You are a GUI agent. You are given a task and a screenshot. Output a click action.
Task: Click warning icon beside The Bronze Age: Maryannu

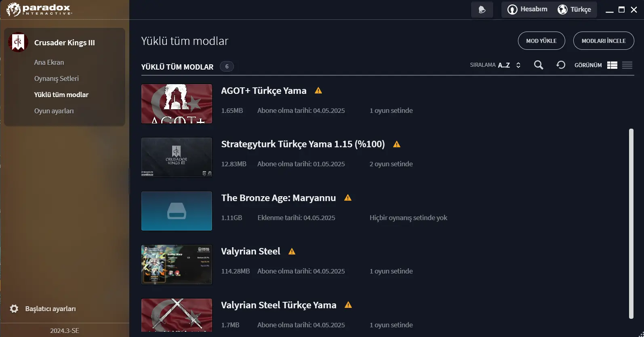point(348,198)
